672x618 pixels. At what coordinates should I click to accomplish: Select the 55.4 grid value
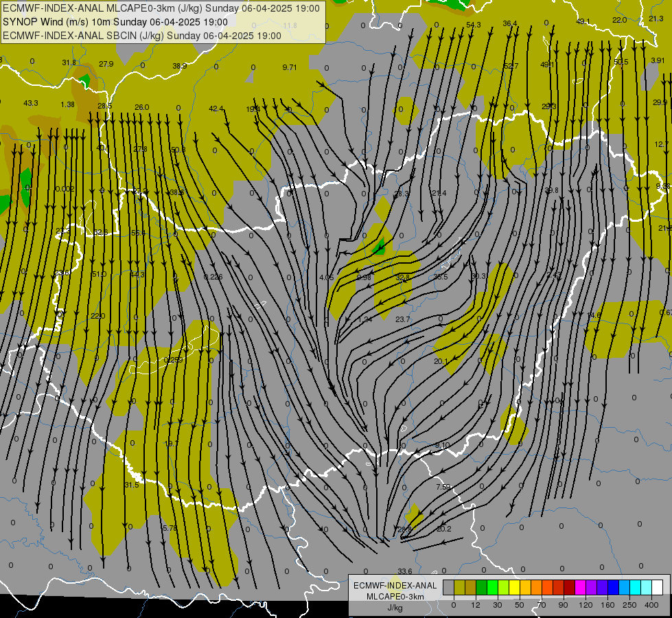coord(139,233)
